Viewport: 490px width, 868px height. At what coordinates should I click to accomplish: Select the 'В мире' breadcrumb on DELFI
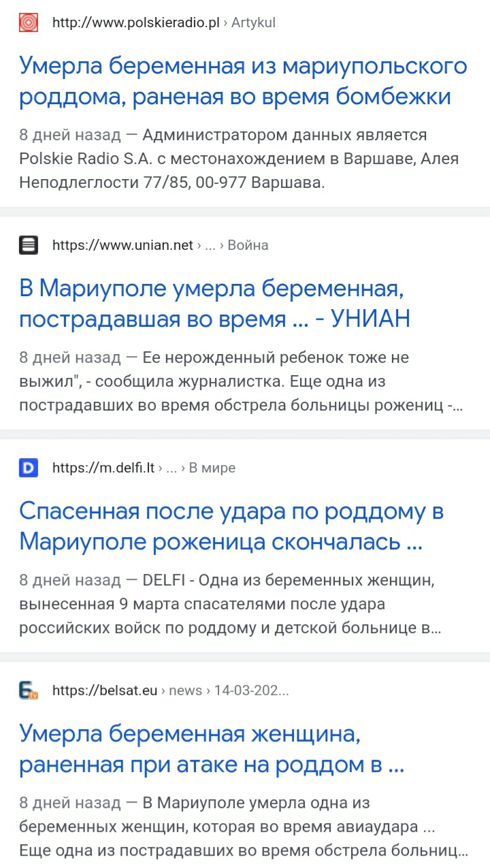point(212,468)
